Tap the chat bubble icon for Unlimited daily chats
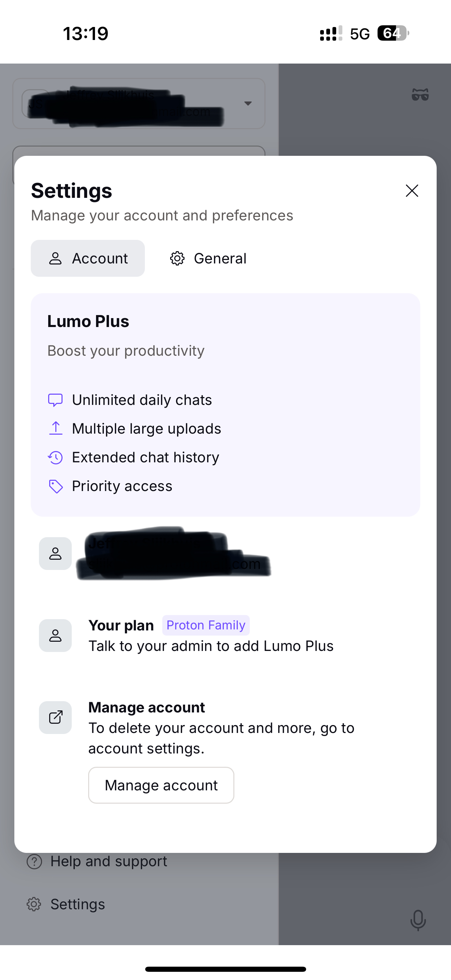451x980 pixels. coord(55,400)
